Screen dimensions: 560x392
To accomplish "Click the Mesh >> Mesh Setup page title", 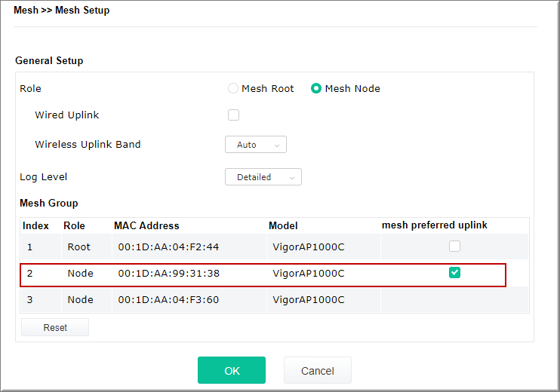I will tap(61, 11).
